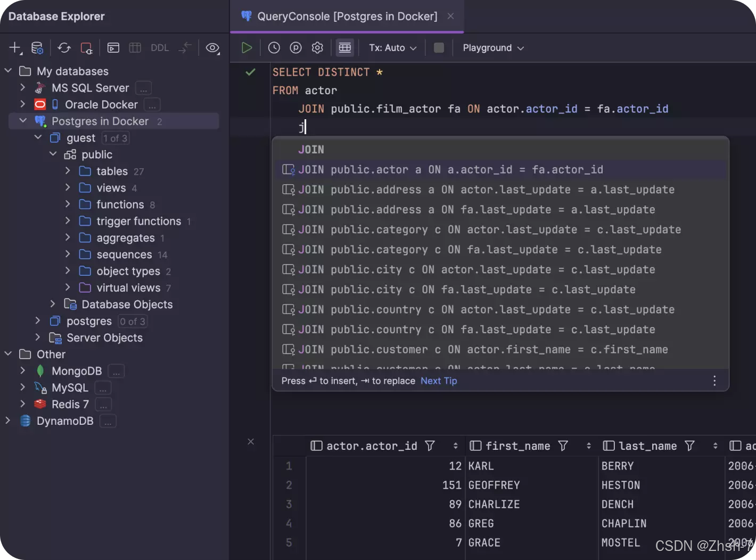This screenshot has width=756, height=560.
Task: Open the query history clock icon
Action: tap(274, 48)
